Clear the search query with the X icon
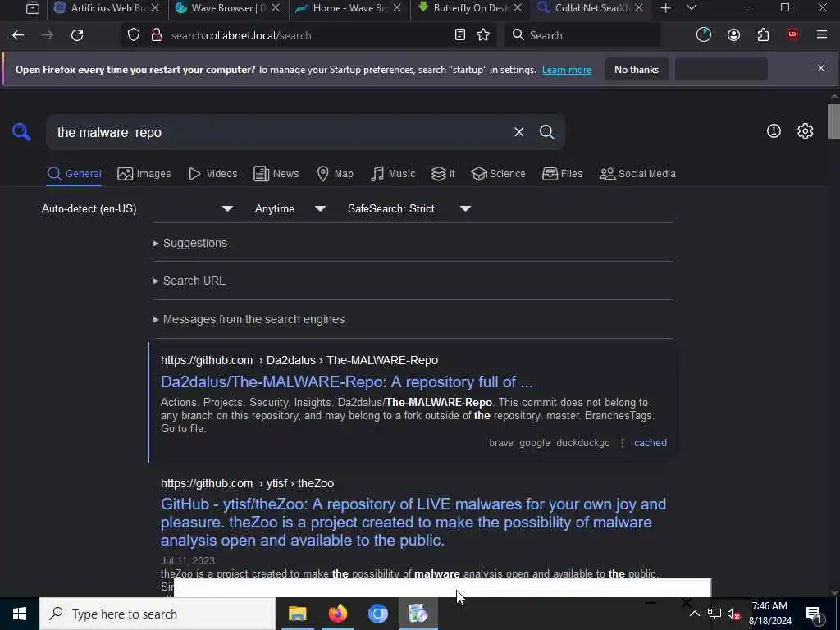The image size is (840, 630). click(518, 132)
